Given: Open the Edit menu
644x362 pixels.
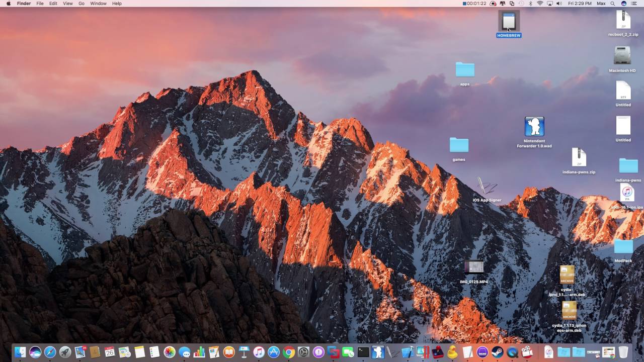Looking at the screenshot, I should (x=53, y=4).
